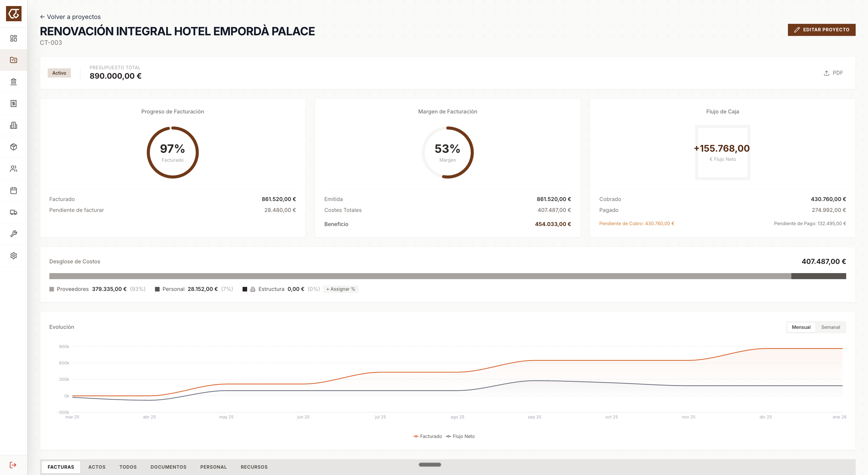Go back via Volver a proyectos link
This screenshot has height=475, width=868.
(x=70, y=17)
